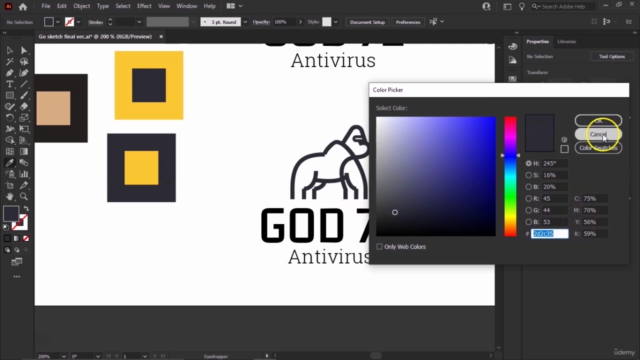Screen dimensions: 640x360
Task: Open the Edit Toolbar three-dots button
Action: click(x=16, y=277)
